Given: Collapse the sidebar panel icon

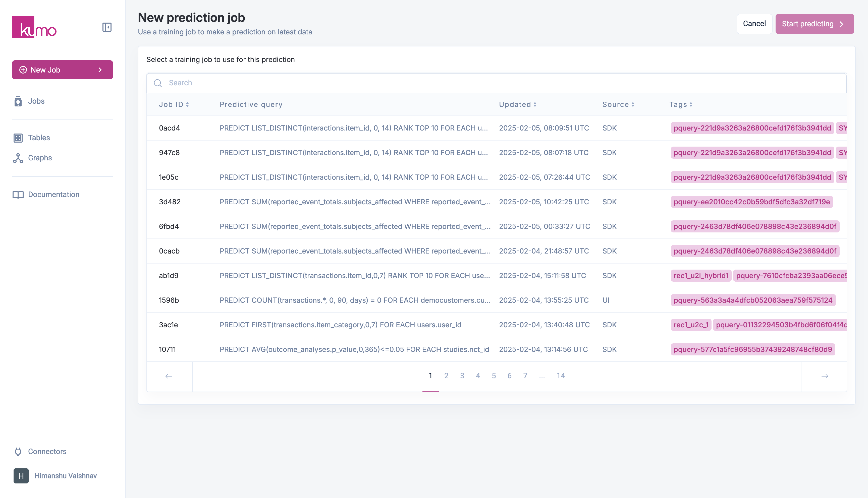Looking at the screenshot, I should pos(107,27).
